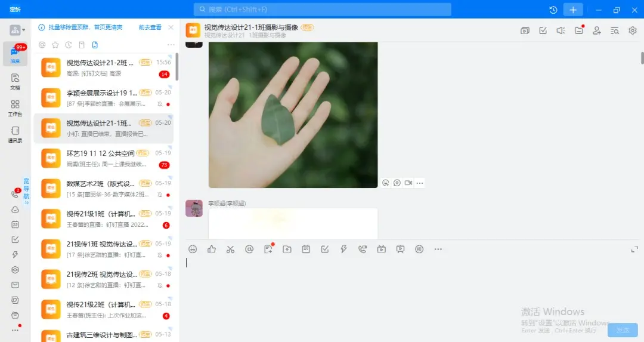Click the scissors screenshot tool
The width and height of the screenshot is (644, 342).
coord(230,249)
